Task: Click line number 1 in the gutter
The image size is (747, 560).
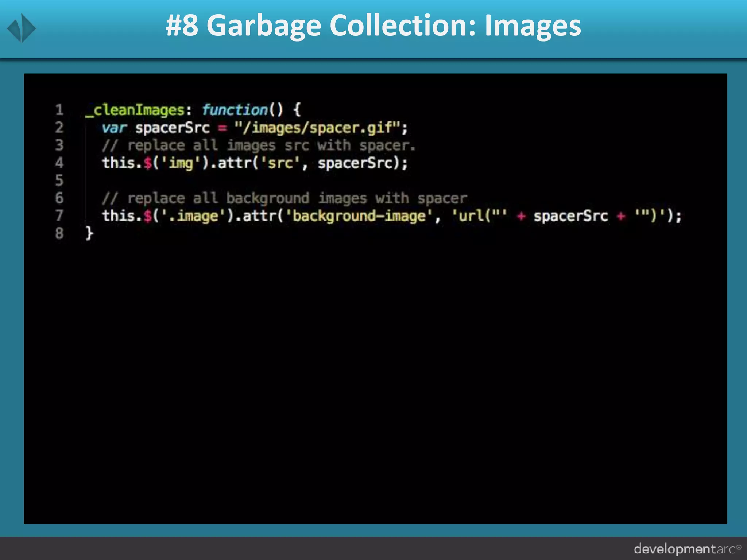Action: (59, 110)
